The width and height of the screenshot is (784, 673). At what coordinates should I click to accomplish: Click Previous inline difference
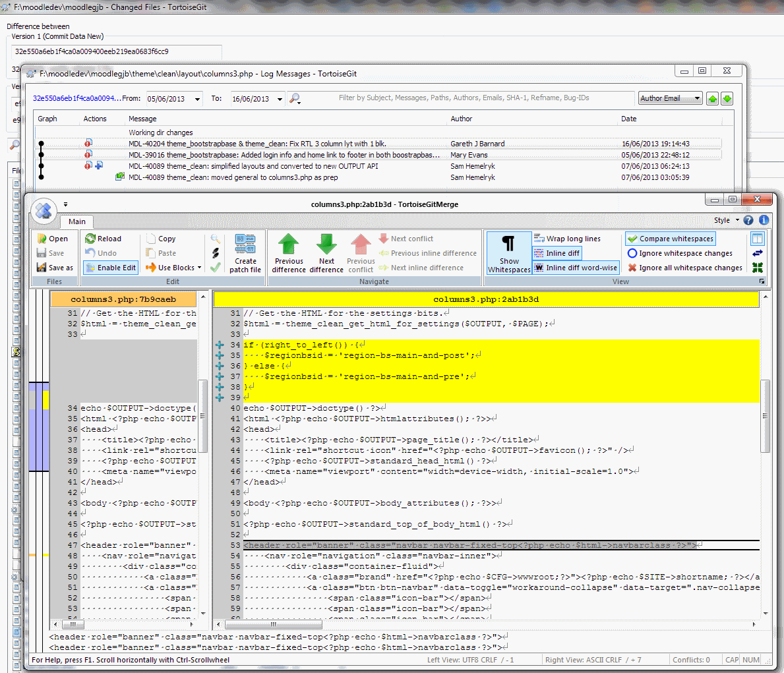coord(427,254)
